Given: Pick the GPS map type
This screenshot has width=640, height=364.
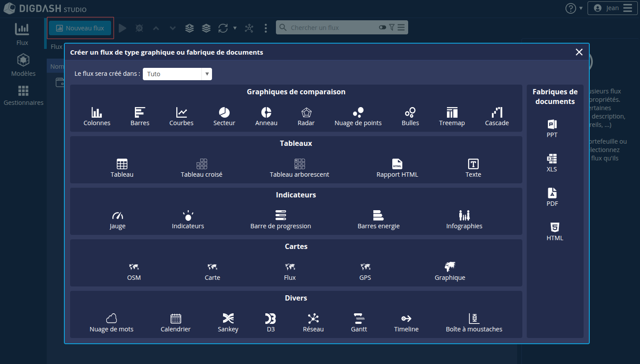Looking at the screenshot, I should click(x=365, y=271).
